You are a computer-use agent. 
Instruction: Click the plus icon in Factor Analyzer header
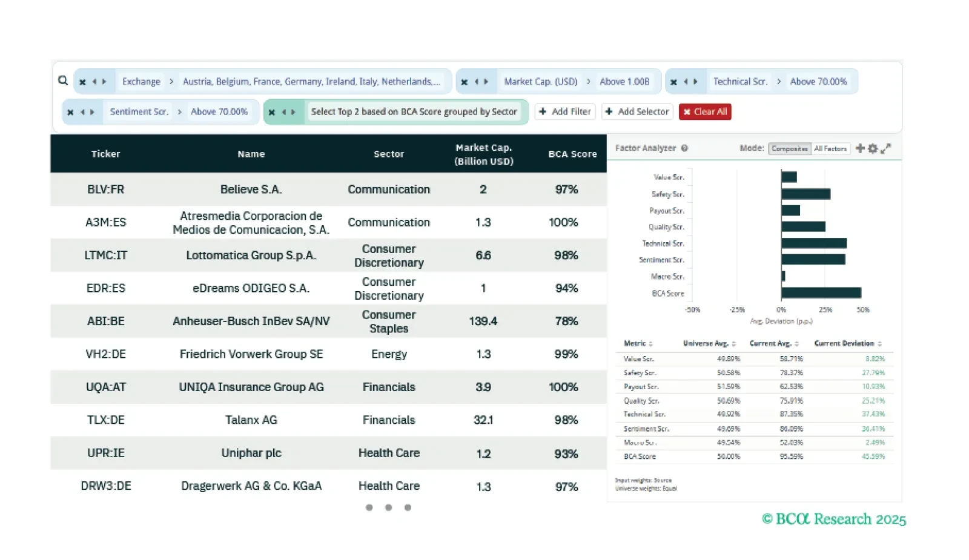click(860, 148)
